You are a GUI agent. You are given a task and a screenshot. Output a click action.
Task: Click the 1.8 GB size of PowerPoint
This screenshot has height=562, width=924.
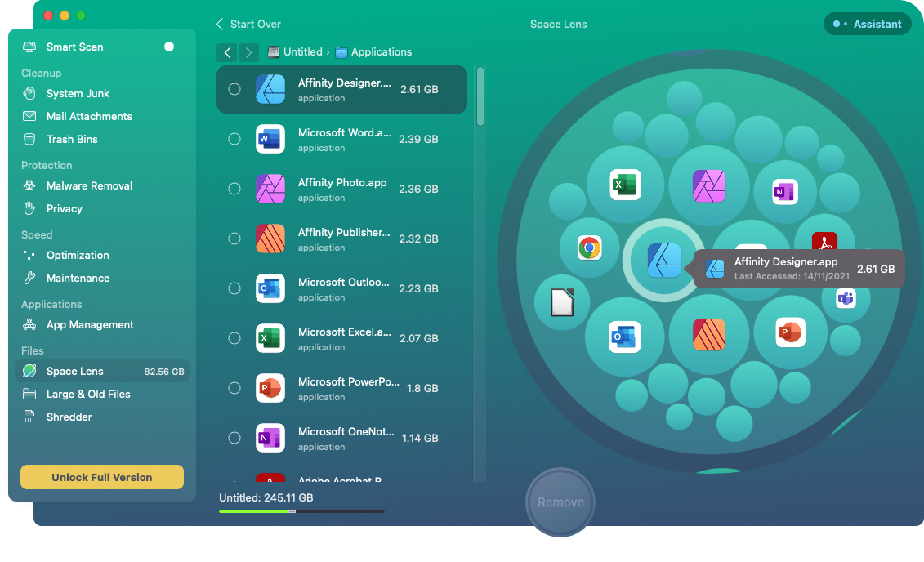coord(422,388)
